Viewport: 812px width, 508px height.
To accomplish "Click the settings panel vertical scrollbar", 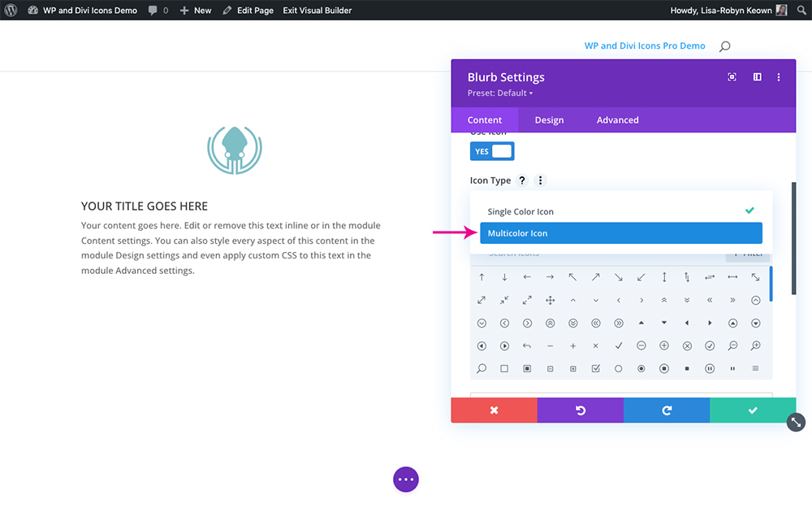I will [x=793, y=238].
